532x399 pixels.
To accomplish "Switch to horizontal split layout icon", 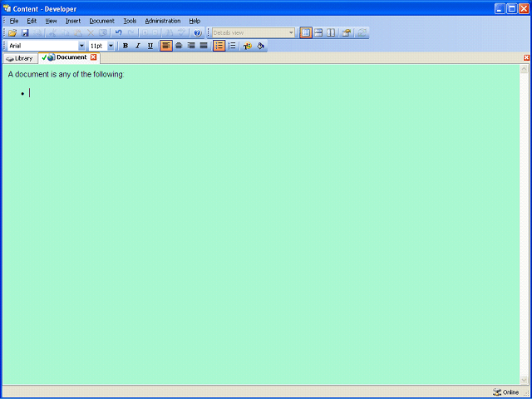I will (318, 33).
